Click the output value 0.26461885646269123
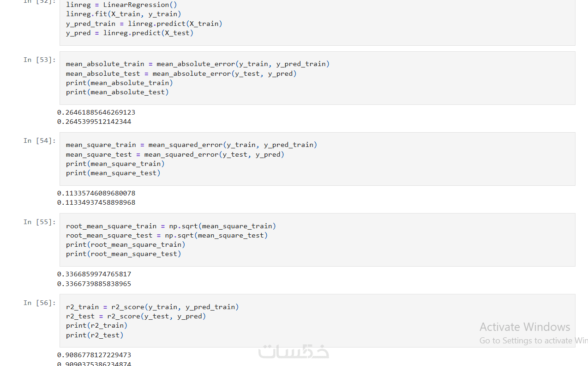This screenshot has width=588, height=366. pyautogui.click(x=96, y=112)
